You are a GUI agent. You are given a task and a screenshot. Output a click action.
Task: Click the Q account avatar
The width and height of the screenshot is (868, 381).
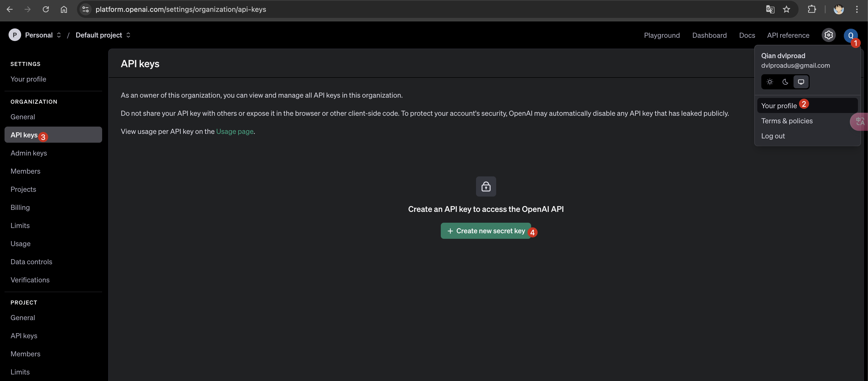[850, 35]
